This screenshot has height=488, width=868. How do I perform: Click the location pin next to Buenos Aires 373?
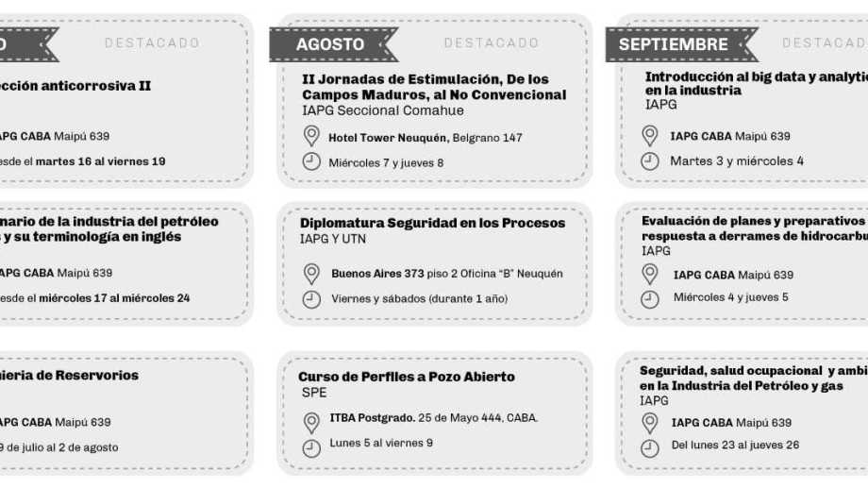(311, 274)
